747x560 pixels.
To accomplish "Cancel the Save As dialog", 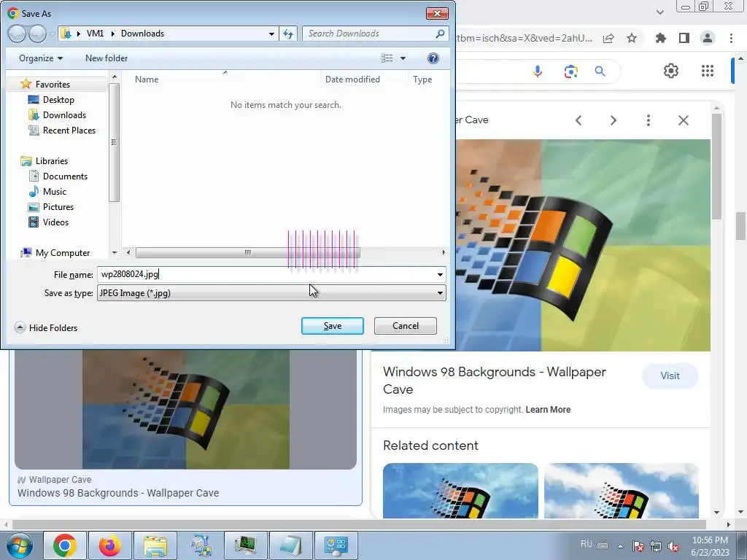I will [406, 326].
